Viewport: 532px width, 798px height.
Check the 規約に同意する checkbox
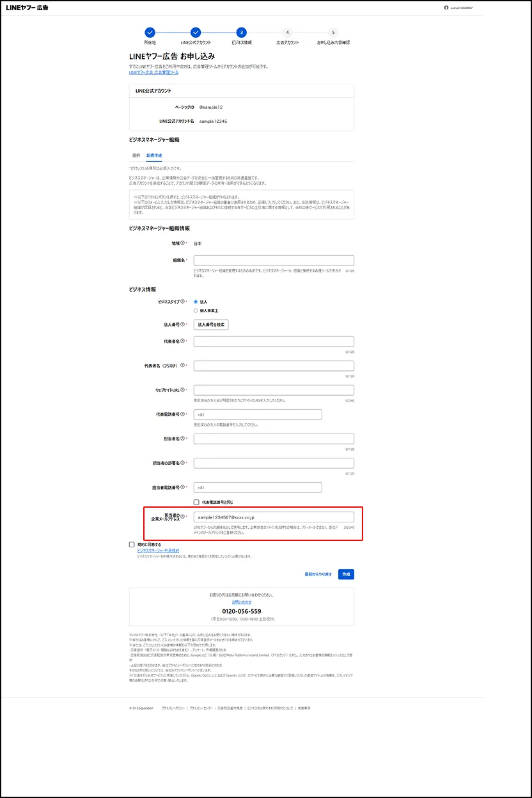click(x=132, y=545)
